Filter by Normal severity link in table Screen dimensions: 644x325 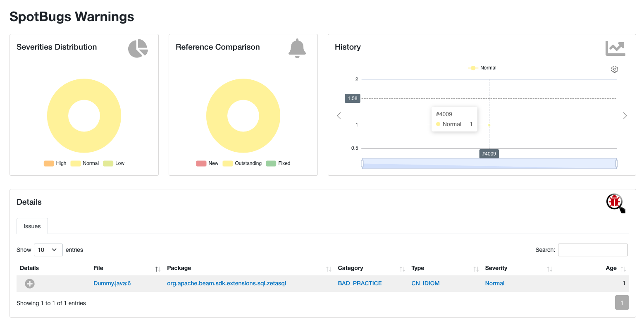coord(495,284)
